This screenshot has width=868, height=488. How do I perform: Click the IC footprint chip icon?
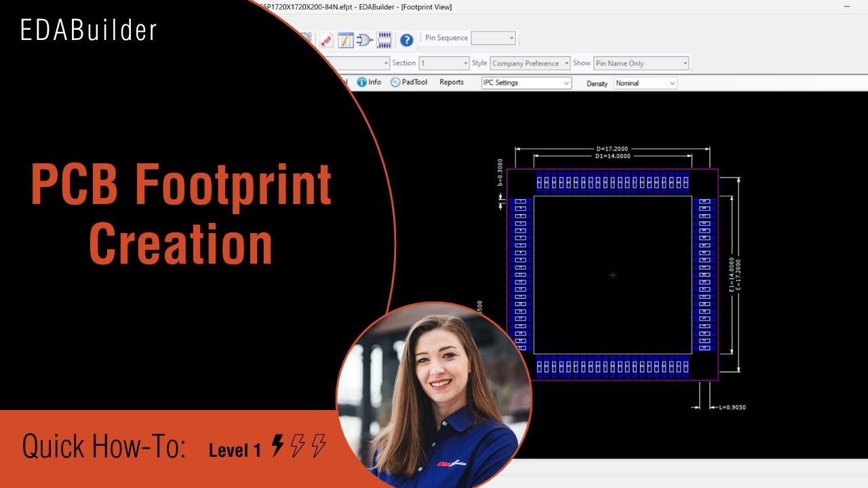[384, 40]
